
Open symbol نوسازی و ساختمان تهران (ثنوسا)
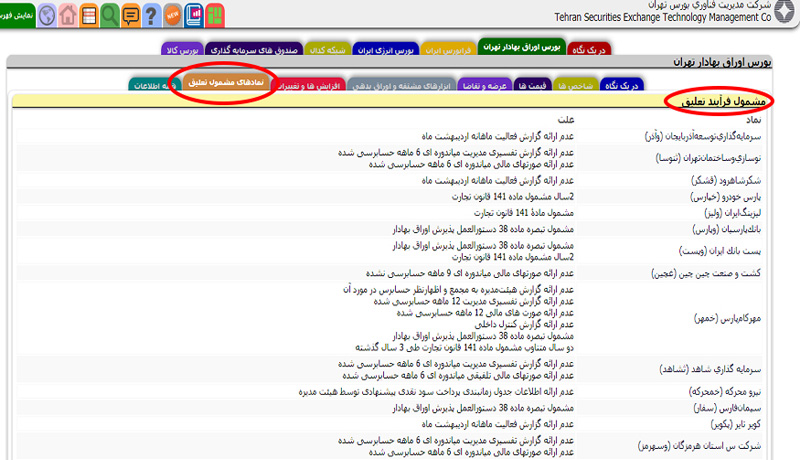708,158
